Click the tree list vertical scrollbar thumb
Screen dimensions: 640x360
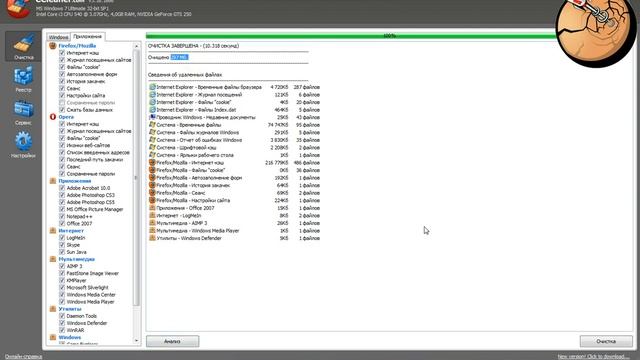coord(136,178)
